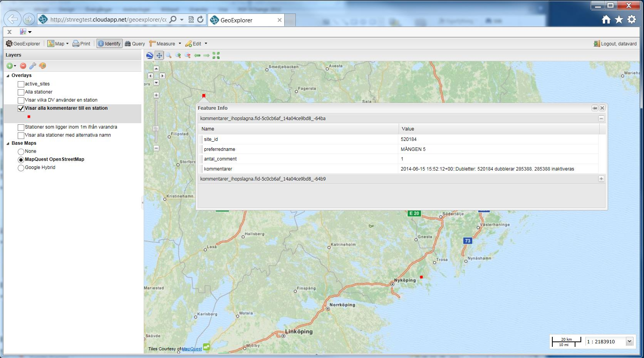
Task: Click the browser home icon
Action: click(x=606, y=20)
